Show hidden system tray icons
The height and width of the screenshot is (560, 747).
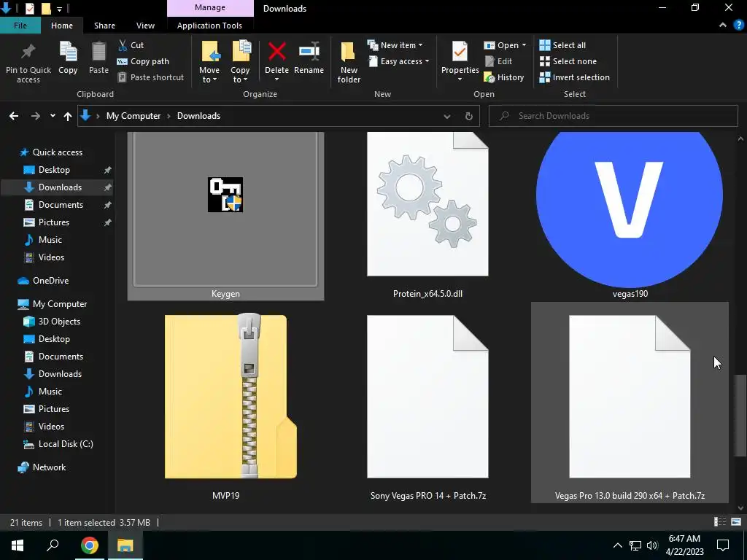coord(617,545)
